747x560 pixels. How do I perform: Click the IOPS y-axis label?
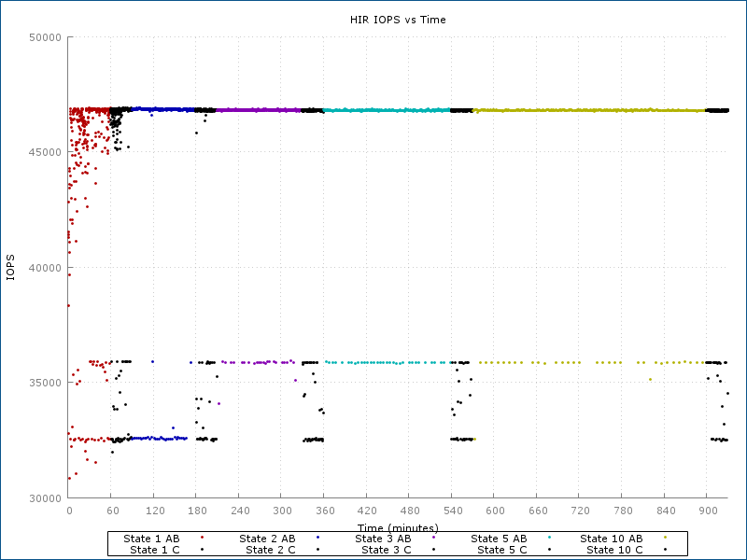click(x=10, y=268)
